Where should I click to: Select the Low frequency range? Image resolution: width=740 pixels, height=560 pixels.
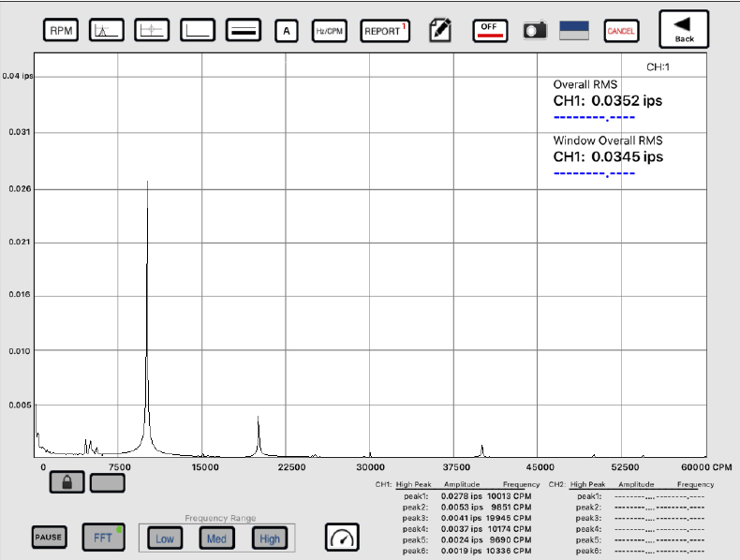[x=165, y=538]
